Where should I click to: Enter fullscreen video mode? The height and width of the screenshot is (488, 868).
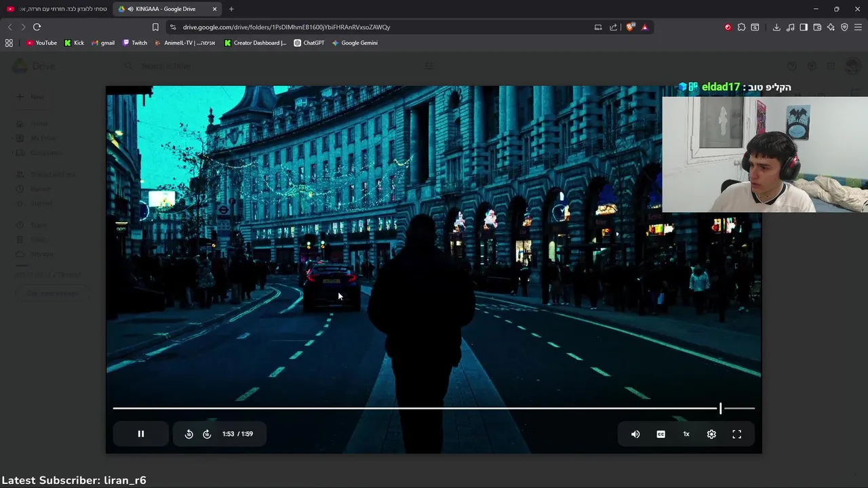[x=737, y=434]
